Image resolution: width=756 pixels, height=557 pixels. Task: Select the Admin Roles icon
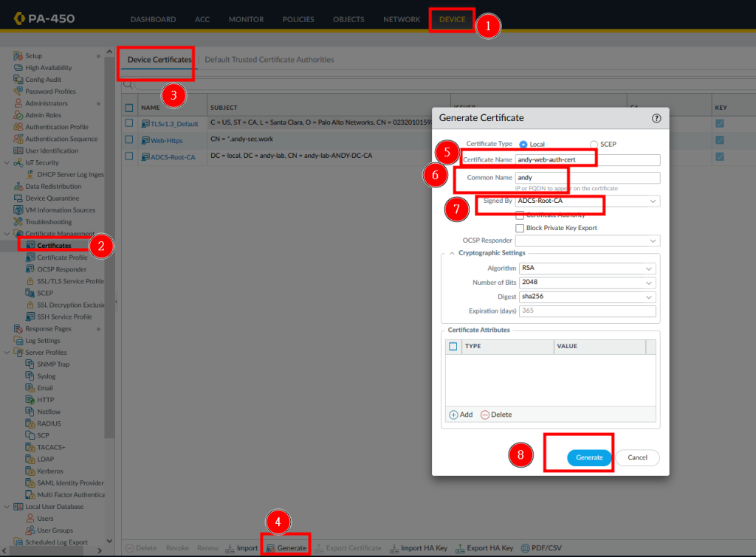click(18, 115)
